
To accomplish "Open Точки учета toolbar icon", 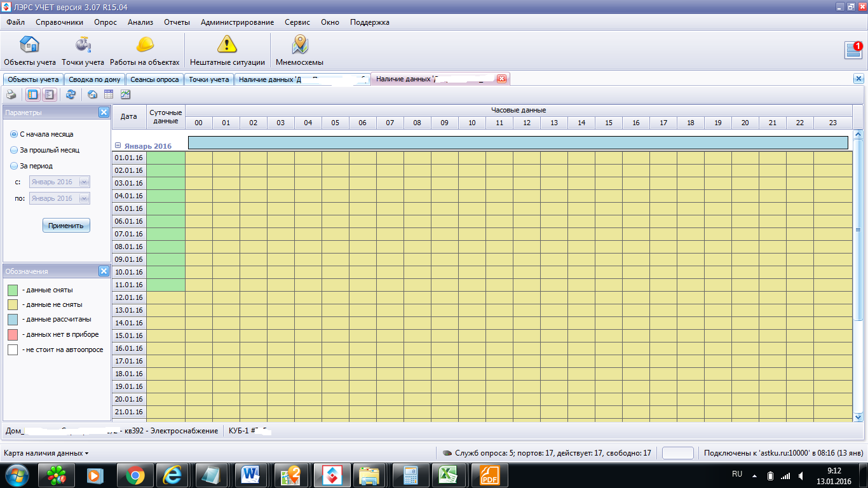I will [x=83, y=51].
